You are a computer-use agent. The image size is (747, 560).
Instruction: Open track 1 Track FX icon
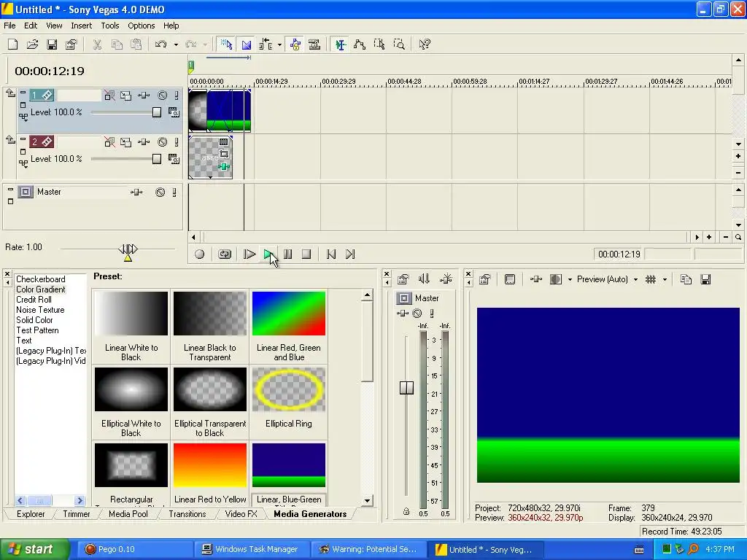pos(144,96)
